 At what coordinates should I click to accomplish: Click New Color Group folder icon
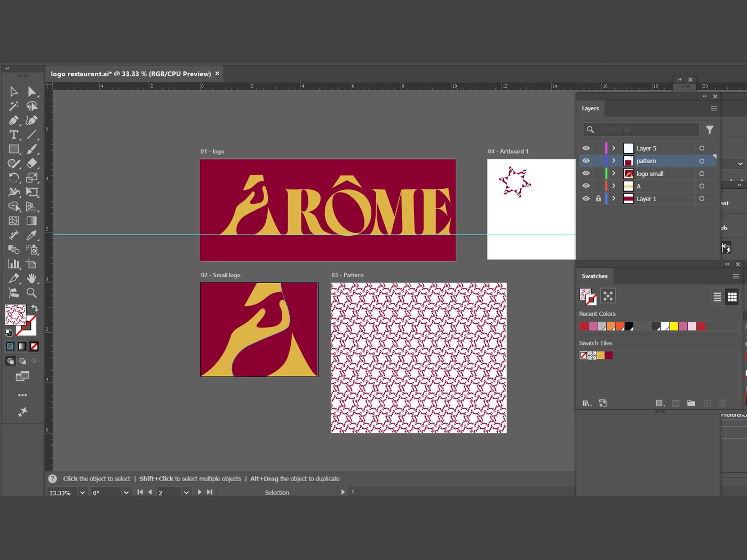[x=691, y=403]
